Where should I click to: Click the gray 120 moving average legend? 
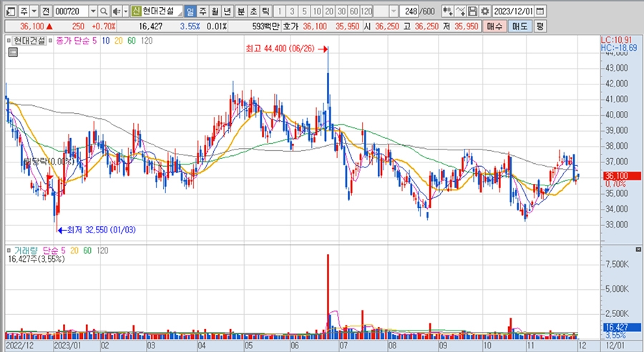(146, 41)
